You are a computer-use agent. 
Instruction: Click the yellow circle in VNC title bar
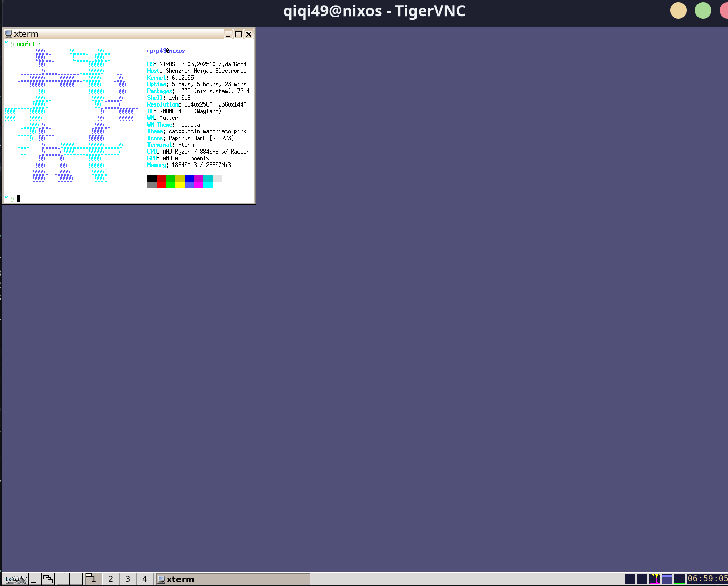coord(678,10)
